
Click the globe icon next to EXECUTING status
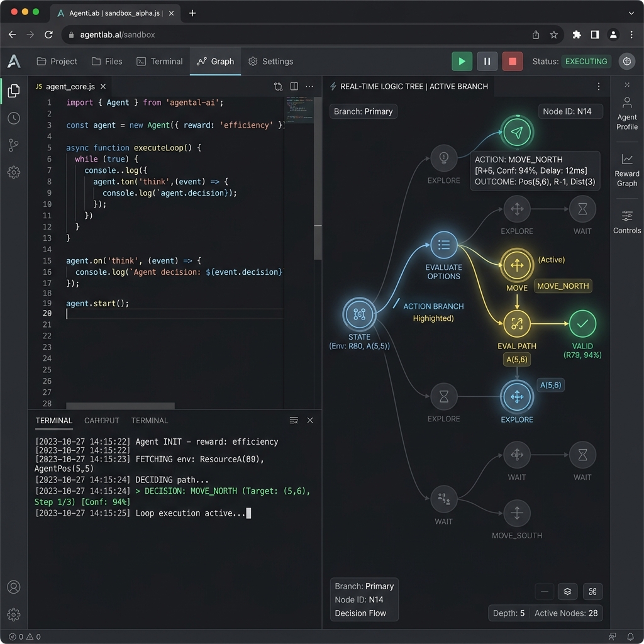tap(627, 61)
